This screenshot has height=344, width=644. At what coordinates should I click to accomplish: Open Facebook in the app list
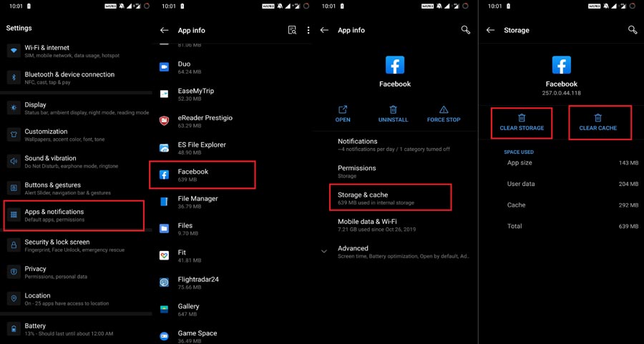(x=203, y=175)
